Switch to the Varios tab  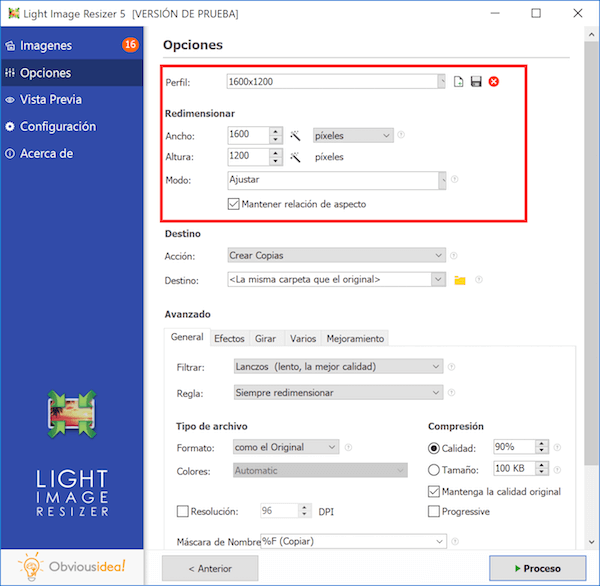[x=303, y=339]
